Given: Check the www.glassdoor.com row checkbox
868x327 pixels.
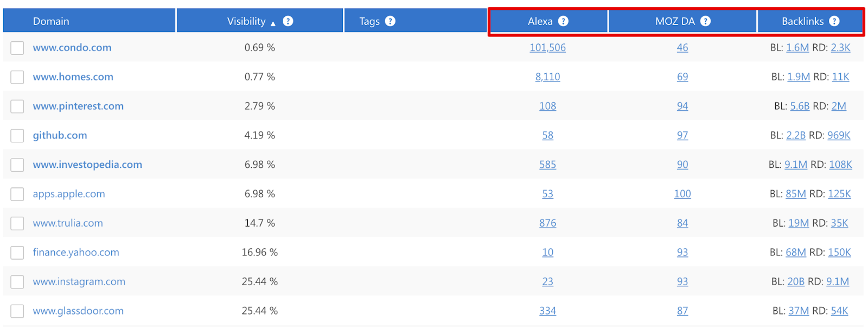Looking at the screenshot, I should point(17,311).
